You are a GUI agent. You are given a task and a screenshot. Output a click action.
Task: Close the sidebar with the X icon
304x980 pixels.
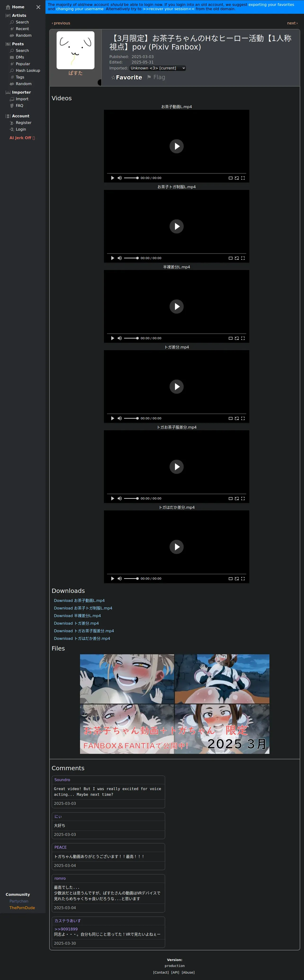click(x=38, y=7)
